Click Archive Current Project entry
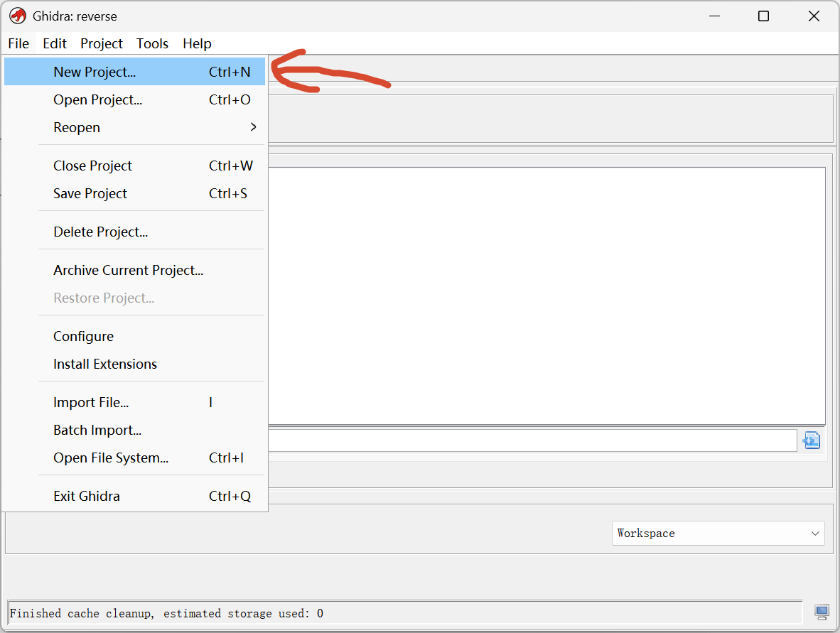This screenshot has width=840, height=633. click(x=128, y=271)
